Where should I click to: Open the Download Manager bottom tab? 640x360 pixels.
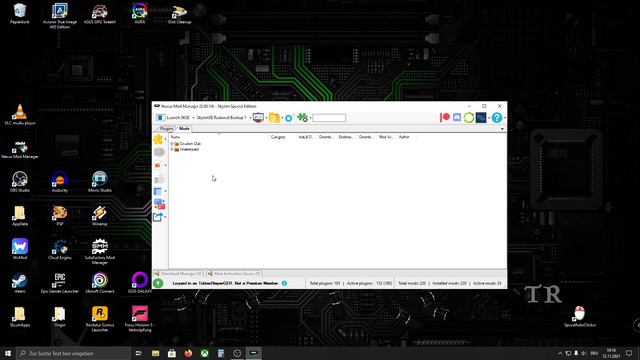178,273
